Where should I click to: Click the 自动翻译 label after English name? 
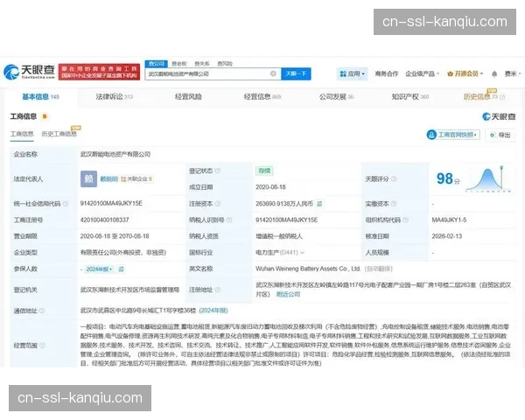click(x=378, y=269)
